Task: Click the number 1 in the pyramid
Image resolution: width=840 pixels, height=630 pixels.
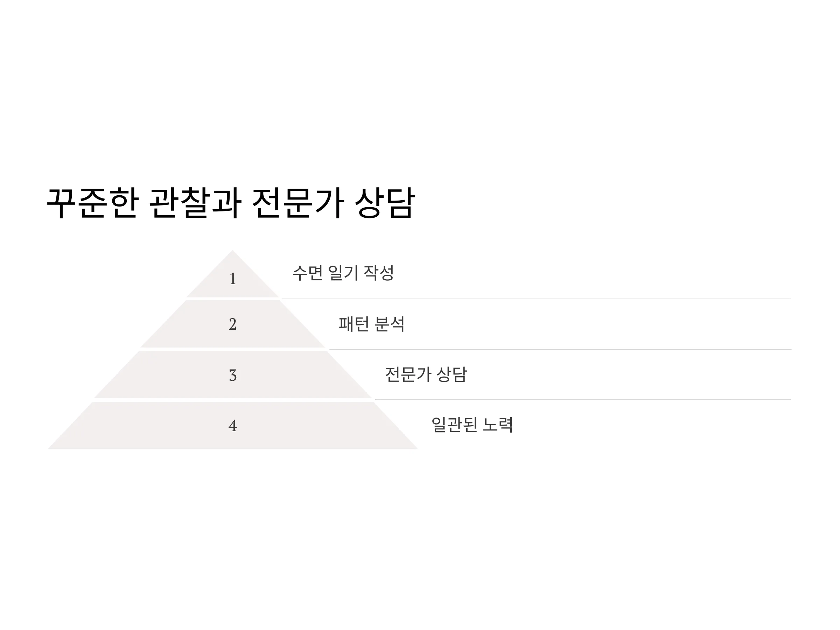Action: (233, 279)
